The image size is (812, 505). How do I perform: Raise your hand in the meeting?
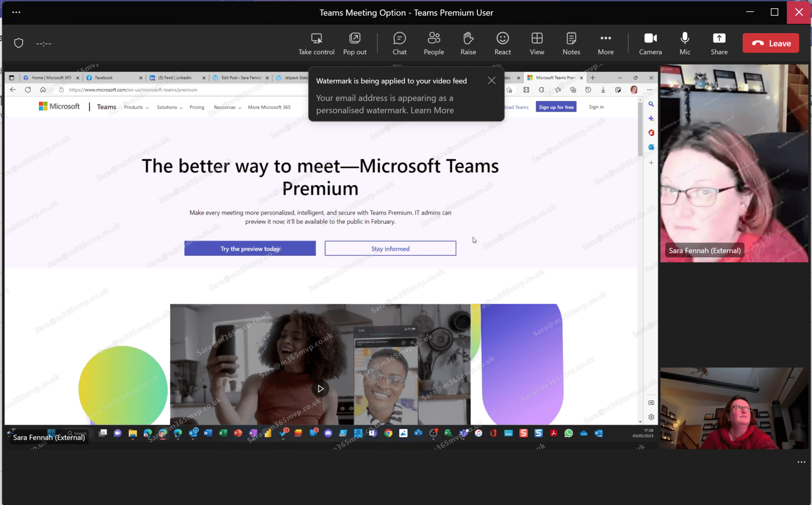tap(468, 44)
